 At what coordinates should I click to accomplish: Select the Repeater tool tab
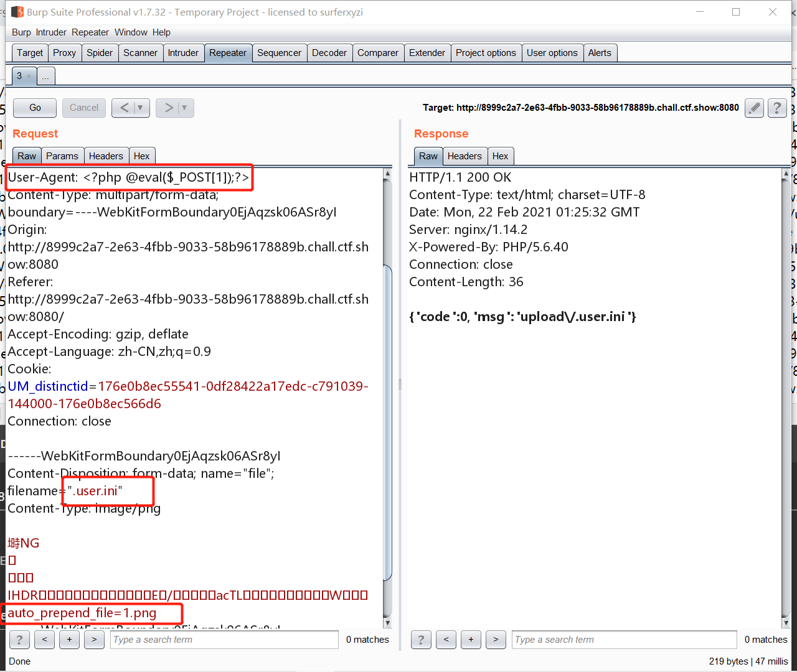[228, 53]
